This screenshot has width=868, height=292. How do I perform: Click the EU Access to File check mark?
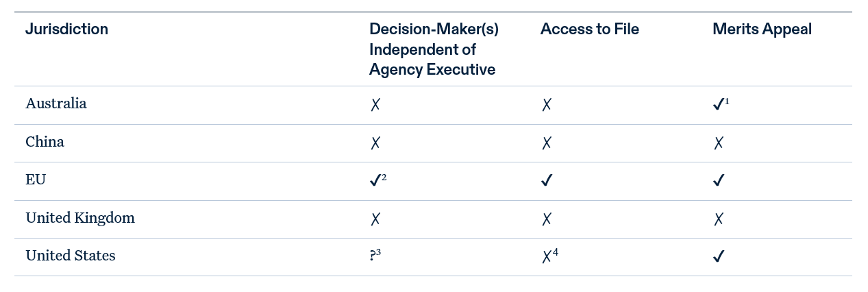click(x=547, y=181)
